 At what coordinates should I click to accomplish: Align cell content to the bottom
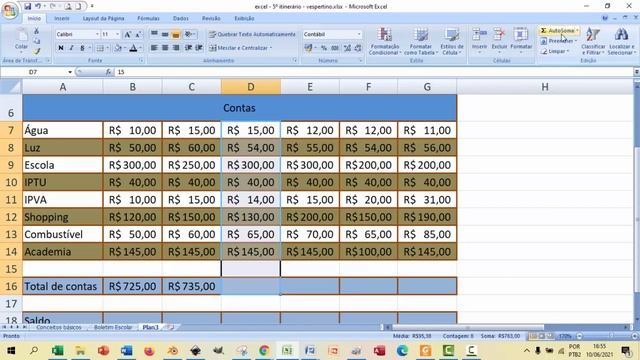click(x=176, y=34)
